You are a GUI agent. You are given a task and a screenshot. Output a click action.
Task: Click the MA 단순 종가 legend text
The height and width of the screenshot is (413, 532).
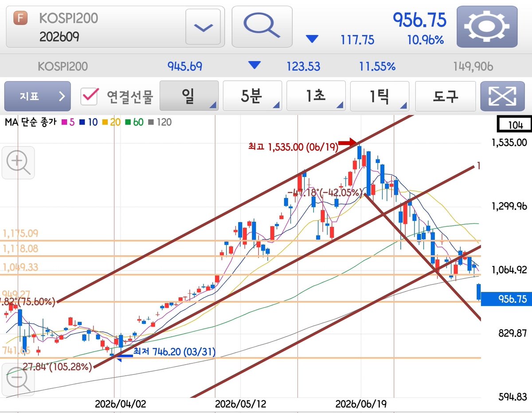pos(31,122)
